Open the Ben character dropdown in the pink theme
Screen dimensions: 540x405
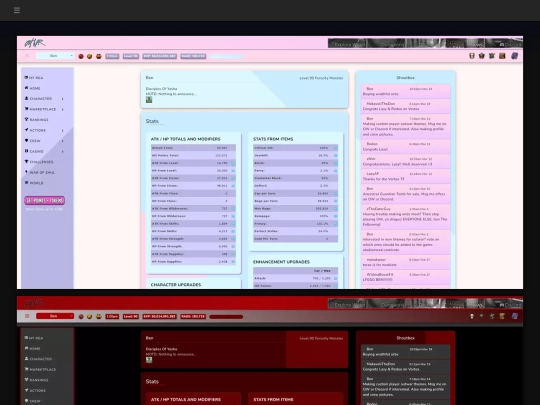(55, 56)
